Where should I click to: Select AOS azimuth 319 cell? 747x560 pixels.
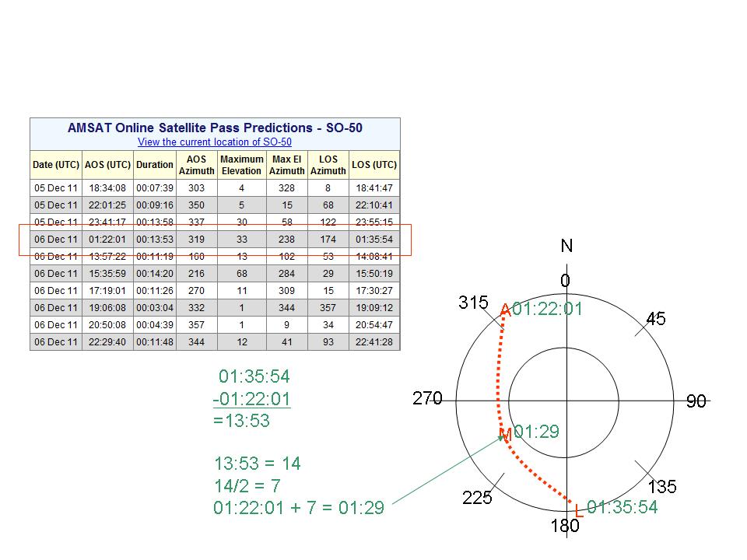196,240
